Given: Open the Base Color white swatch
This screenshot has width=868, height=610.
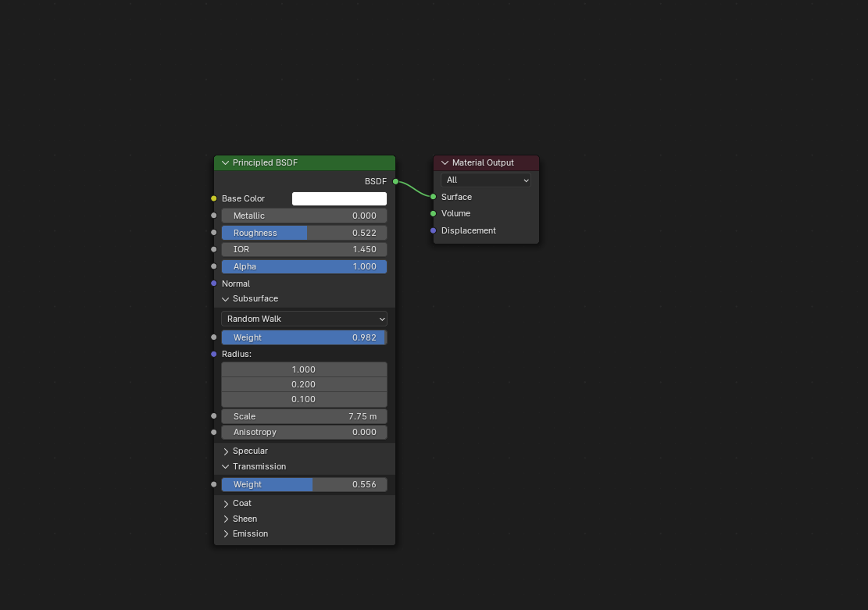Looking at the screenshot, I should [339, 198].
